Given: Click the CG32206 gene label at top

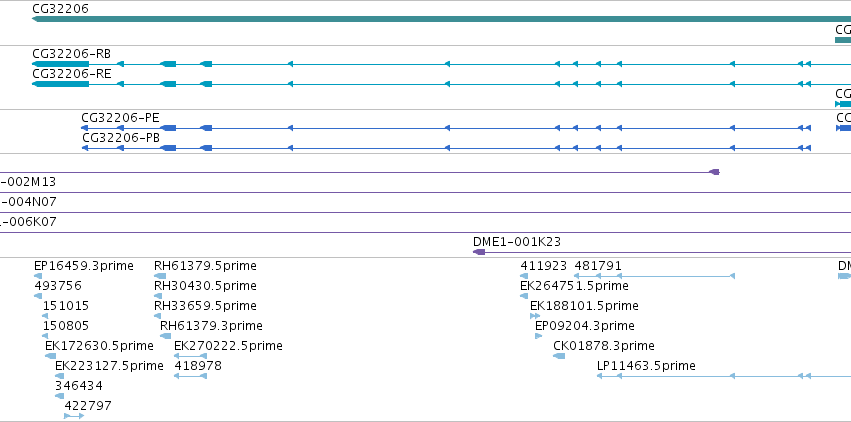Looking at the screenshot, I should (x=60, y=9).
